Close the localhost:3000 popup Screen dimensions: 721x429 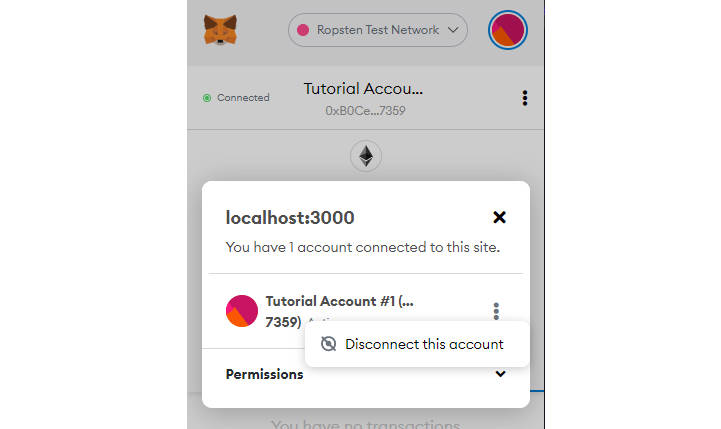tap(500, 217)
